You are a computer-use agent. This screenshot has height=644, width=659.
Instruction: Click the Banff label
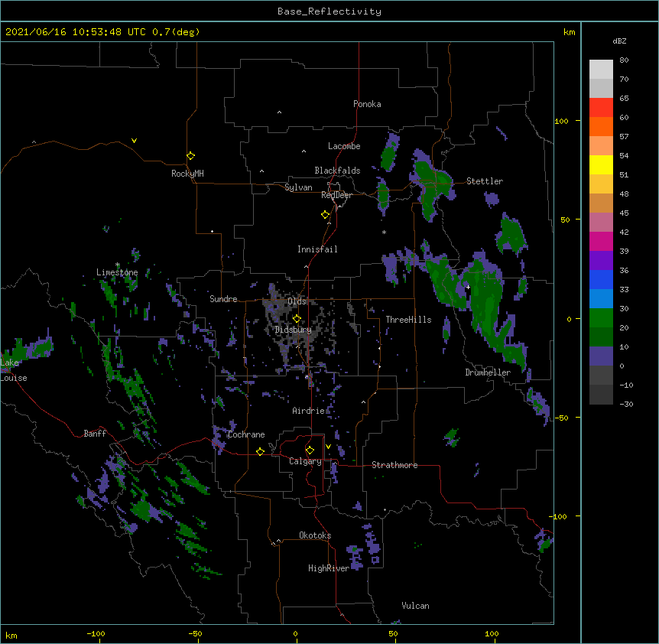click(x=95, y=434)
